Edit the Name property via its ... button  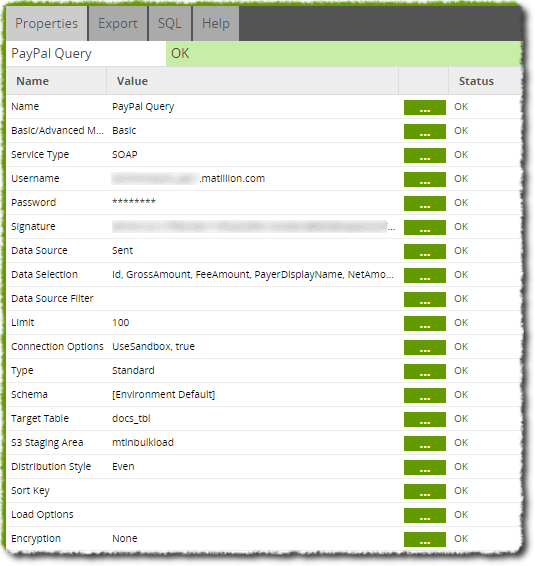[425, 108]
